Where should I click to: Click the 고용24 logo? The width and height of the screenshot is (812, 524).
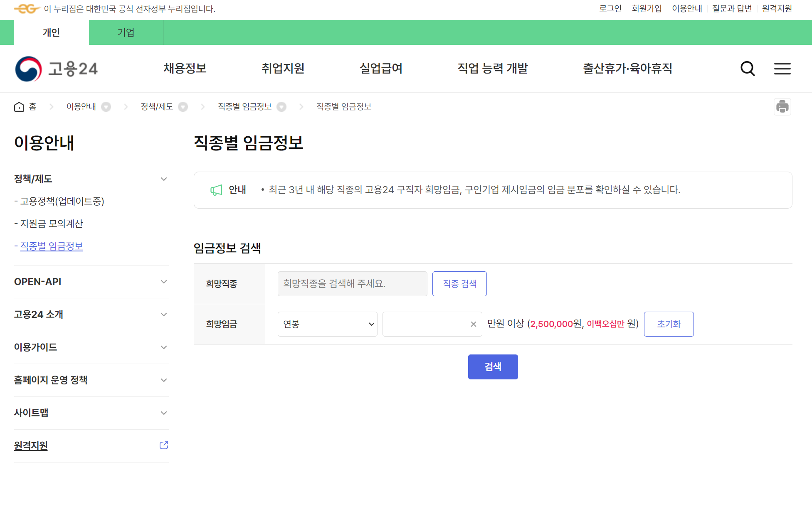click(x=56, y=69)
